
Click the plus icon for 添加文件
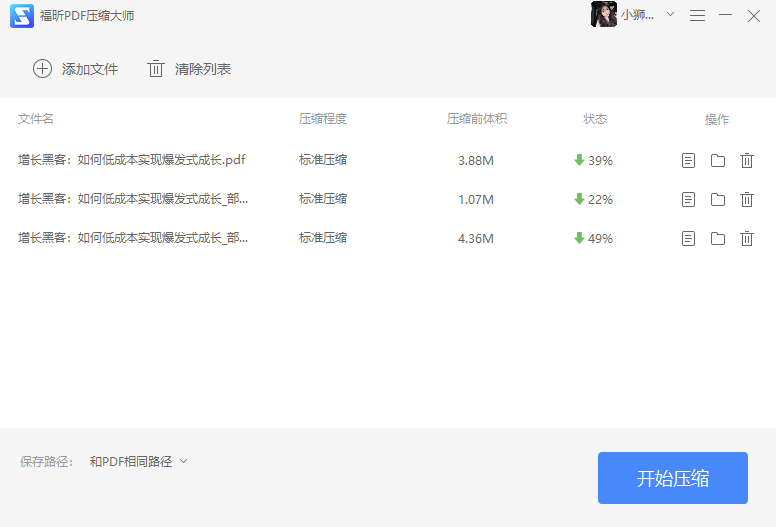coord(42,69)
